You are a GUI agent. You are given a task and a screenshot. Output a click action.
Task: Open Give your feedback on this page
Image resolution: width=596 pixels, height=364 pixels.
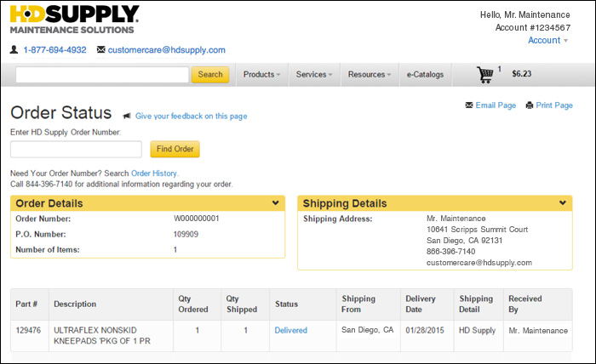click(192, 117)
